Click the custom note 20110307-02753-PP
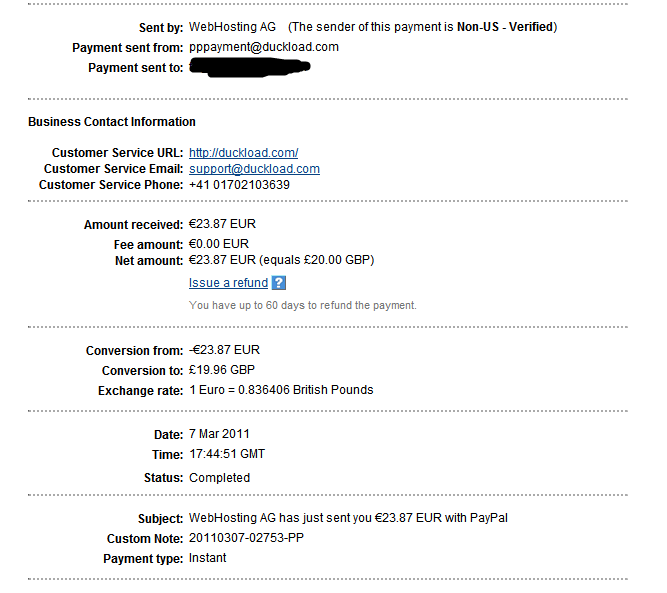This screenshot has width=667, height=593. tap(245, 538)
